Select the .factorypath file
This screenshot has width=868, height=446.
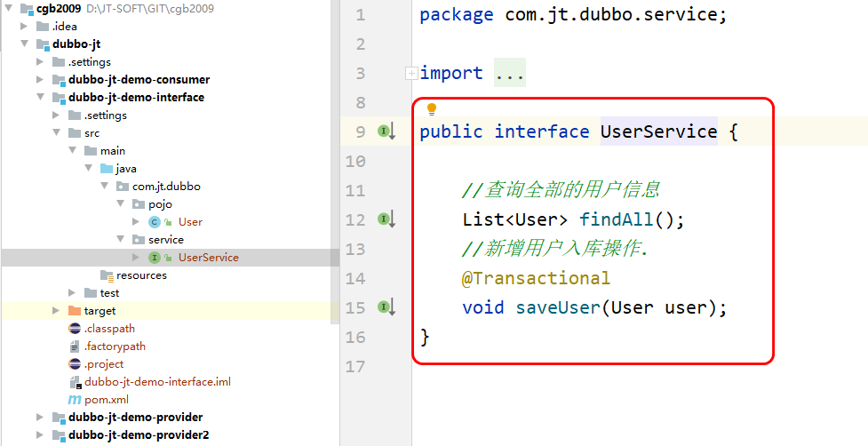[x=115, y=346]
